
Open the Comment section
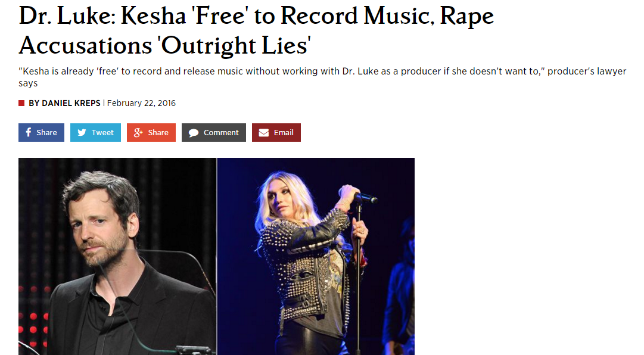(213, 133)
